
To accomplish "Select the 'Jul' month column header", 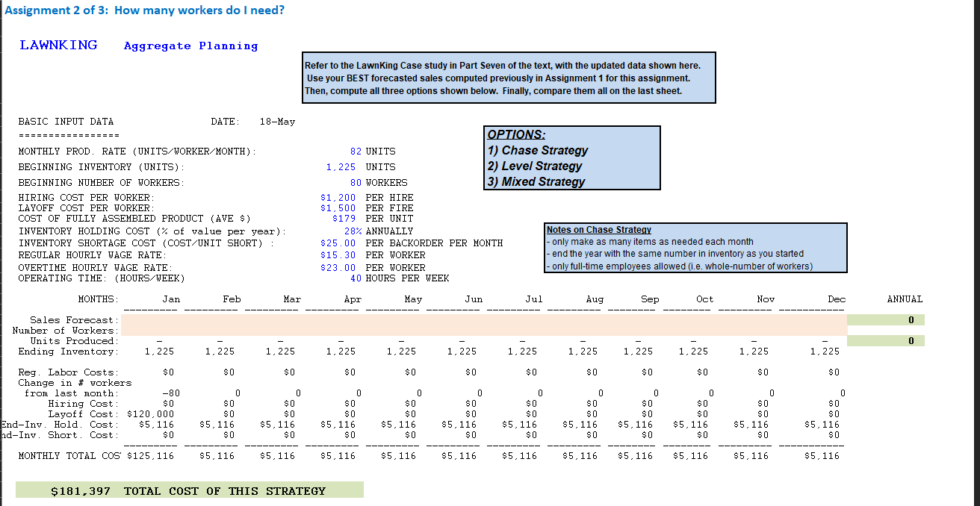I will pos(534,299).
